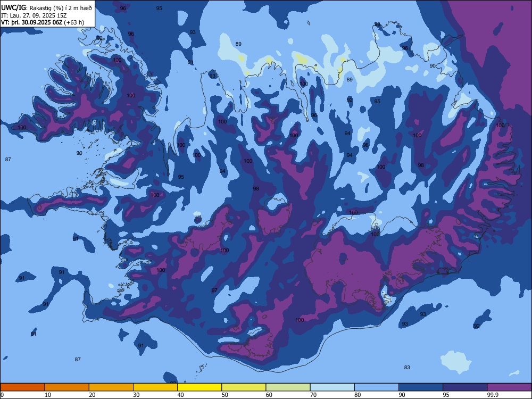Screen dimensions: 532x399
Task: Select the '97' humidity value on the map
Action: click(214, 290)
